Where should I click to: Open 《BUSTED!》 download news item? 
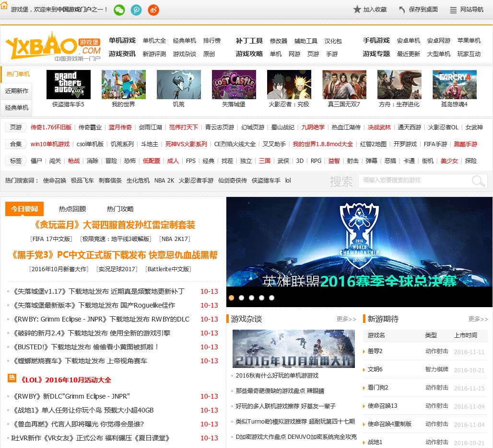[85, 347]
